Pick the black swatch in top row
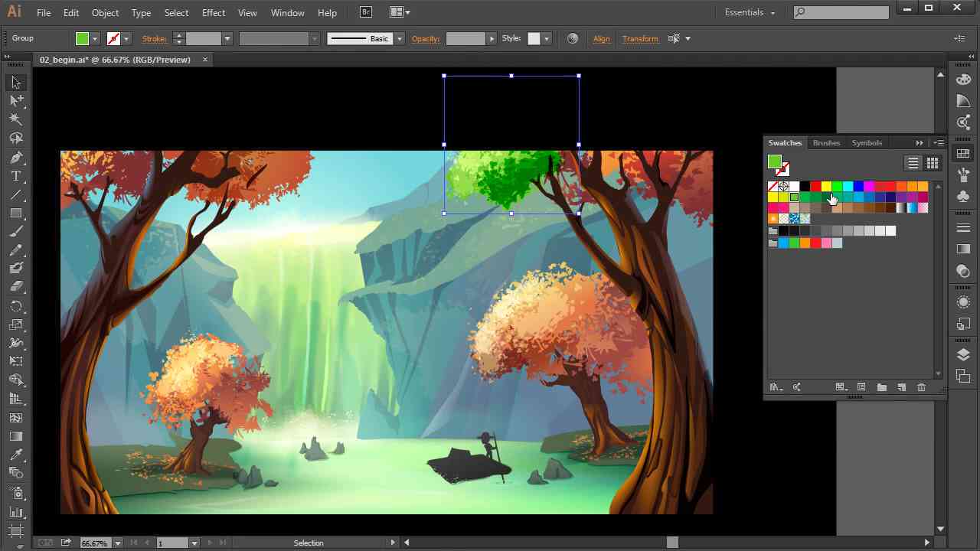 tap(805, 186)
